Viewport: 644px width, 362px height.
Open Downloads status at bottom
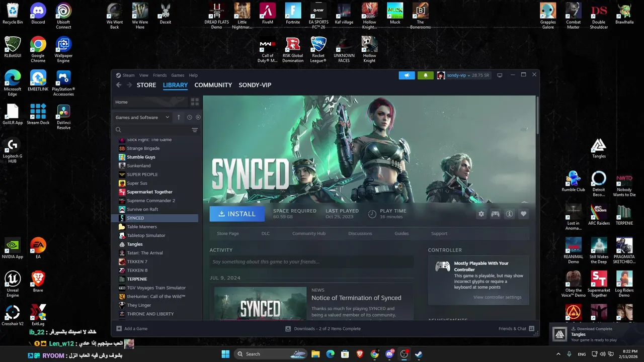323,328
